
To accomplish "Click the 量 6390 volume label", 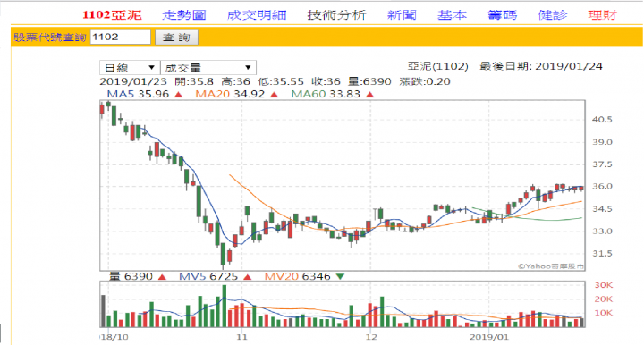I will pos(131,276).
